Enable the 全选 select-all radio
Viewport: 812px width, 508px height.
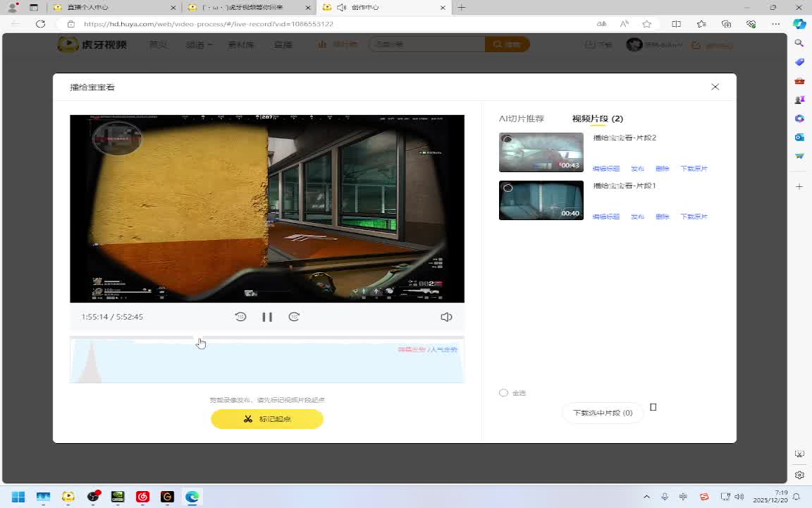(503, 393)
